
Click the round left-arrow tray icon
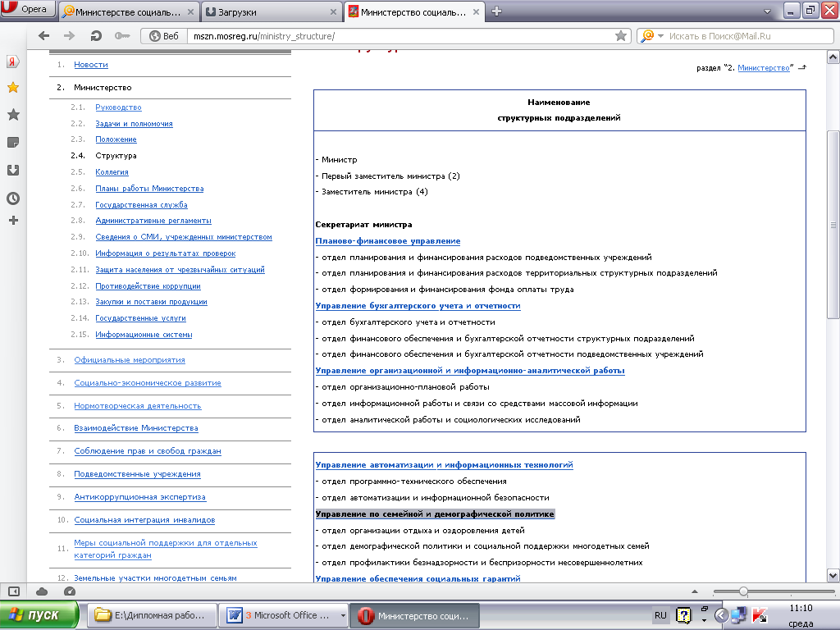[722, 615]
